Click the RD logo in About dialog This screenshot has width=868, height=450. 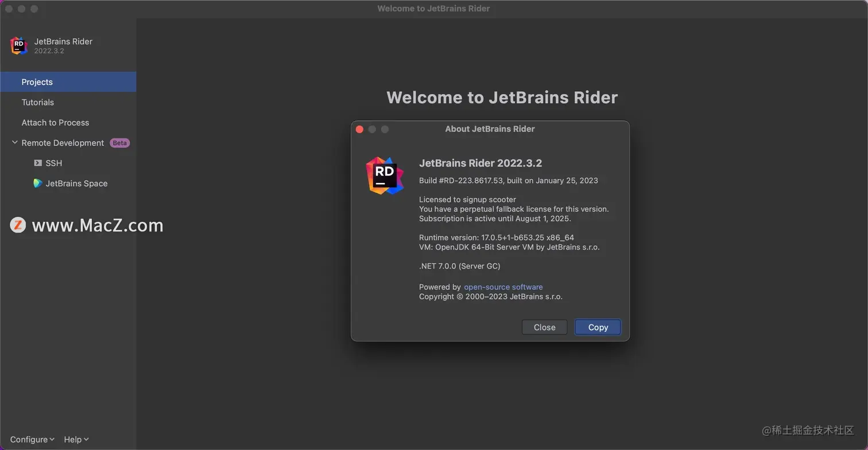point(385,176)
